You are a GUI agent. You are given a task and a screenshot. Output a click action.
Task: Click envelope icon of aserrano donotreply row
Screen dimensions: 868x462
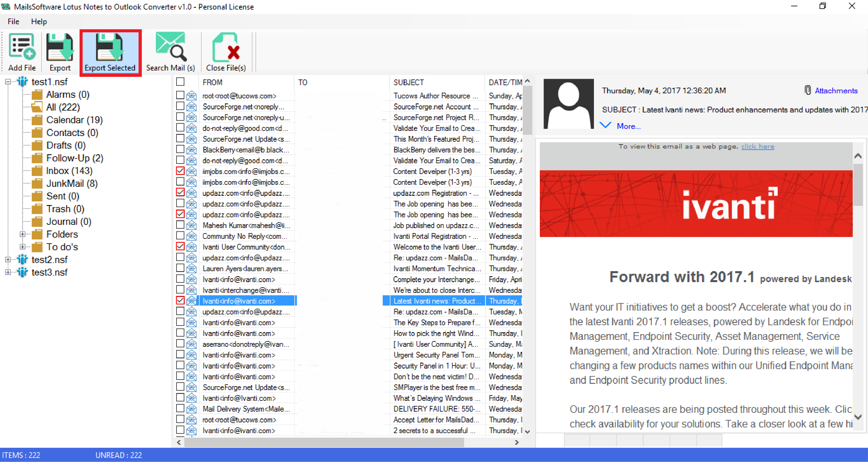click(191, 344)
